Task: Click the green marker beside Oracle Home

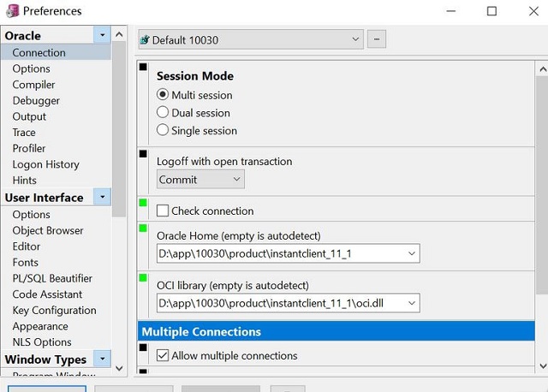Action: pyautogui.click(x=143, y=228)
